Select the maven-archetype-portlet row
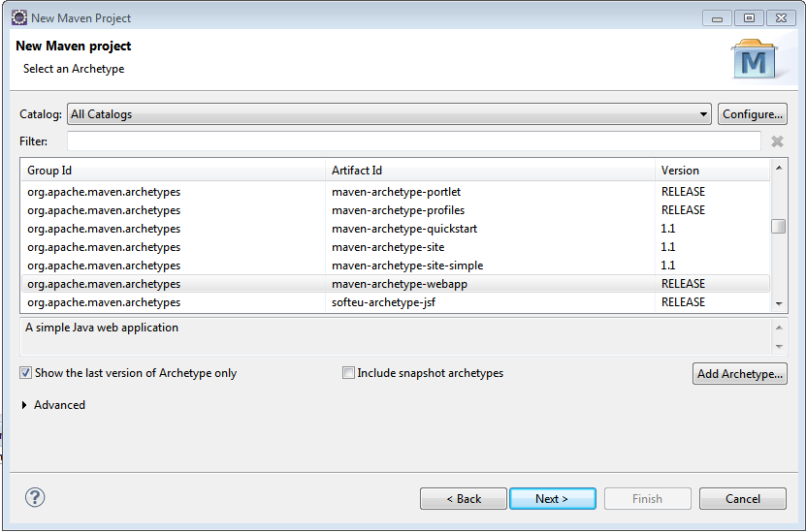Viewport: 806px width, 532px height. click(x=396, y=192)
